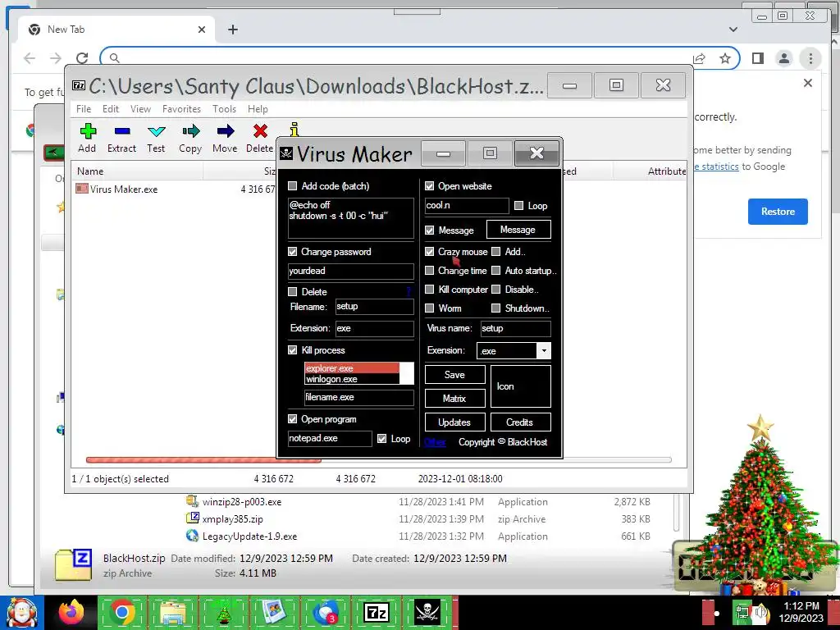Click the Message button

[518, 230]
